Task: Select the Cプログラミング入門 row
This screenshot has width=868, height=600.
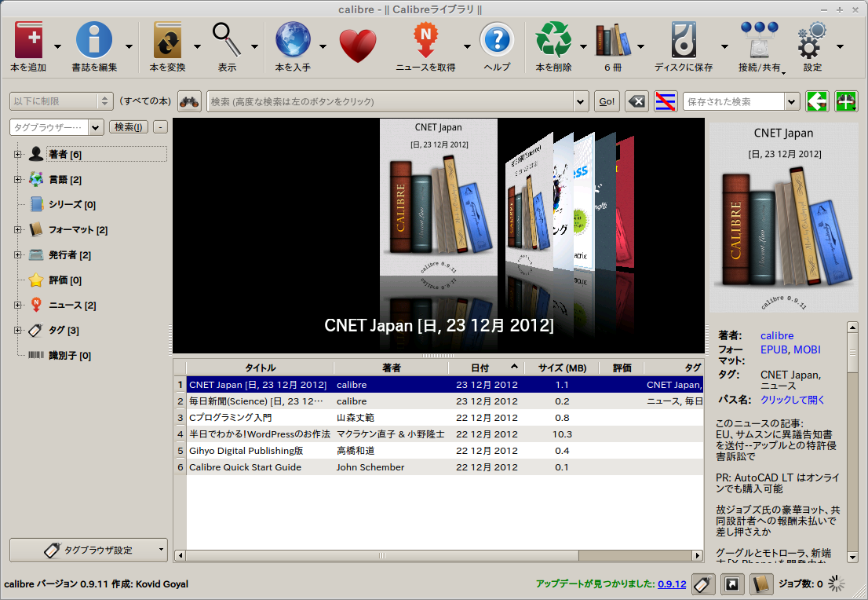Action: [x=439, y=418]
